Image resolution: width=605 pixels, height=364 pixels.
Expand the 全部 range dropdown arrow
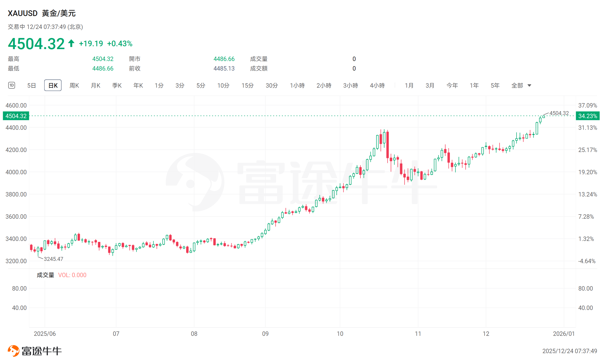click(x=529, y=86)
